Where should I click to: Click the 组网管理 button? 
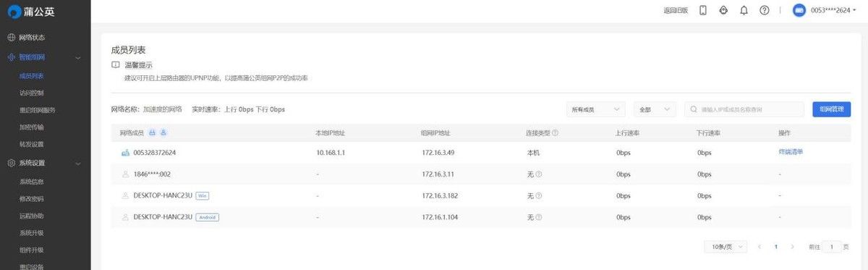coord(831,109)
